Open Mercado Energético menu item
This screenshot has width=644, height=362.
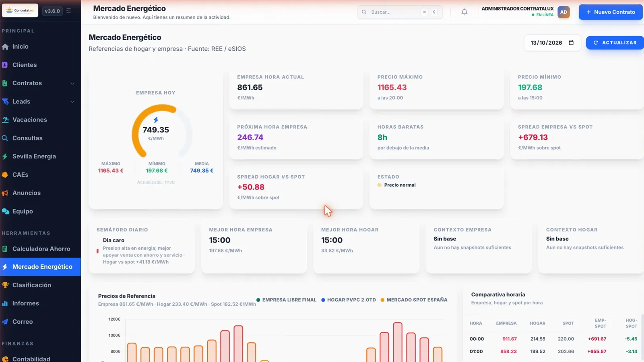40,267
